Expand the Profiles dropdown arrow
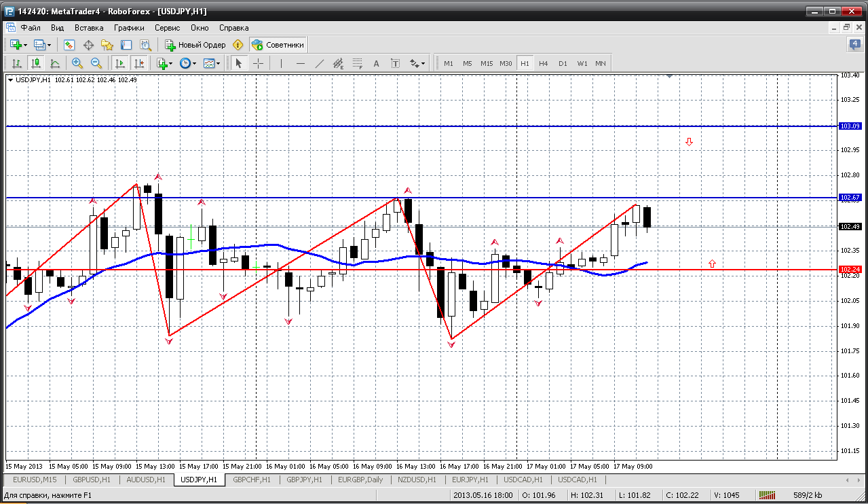The width and height of the screenshot is (868, 504). click(x=50, y=46)
